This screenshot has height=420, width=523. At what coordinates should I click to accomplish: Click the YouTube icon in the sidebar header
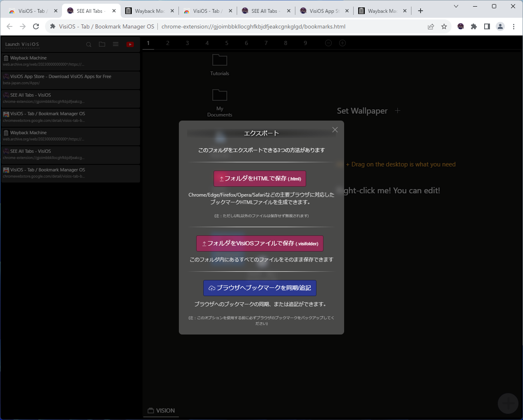(x=130, y=44)
